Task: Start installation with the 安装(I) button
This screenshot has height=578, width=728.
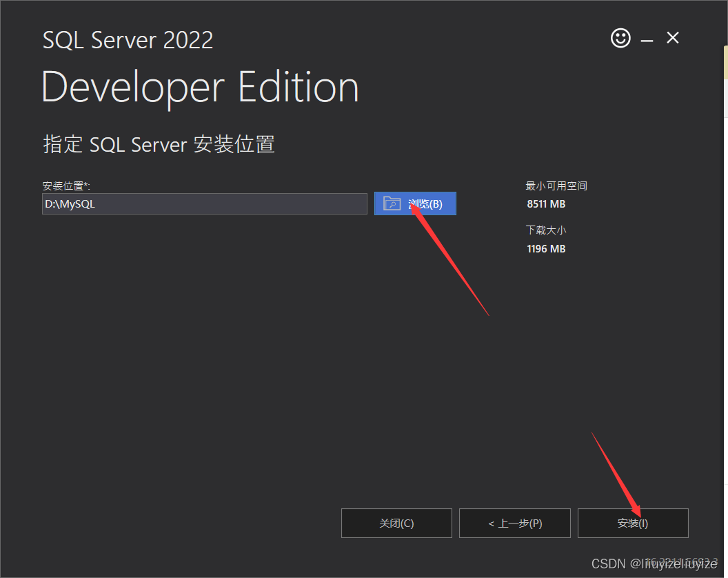Action: [633, 524]
